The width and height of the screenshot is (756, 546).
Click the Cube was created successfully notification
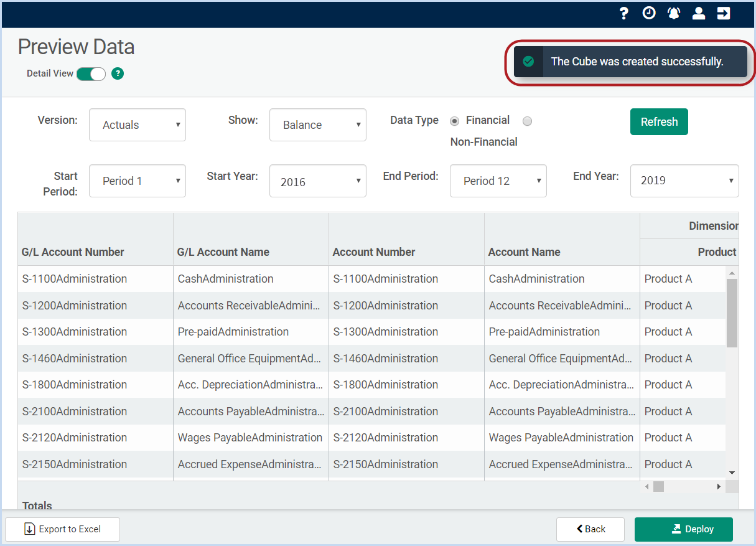click(630, 62)
